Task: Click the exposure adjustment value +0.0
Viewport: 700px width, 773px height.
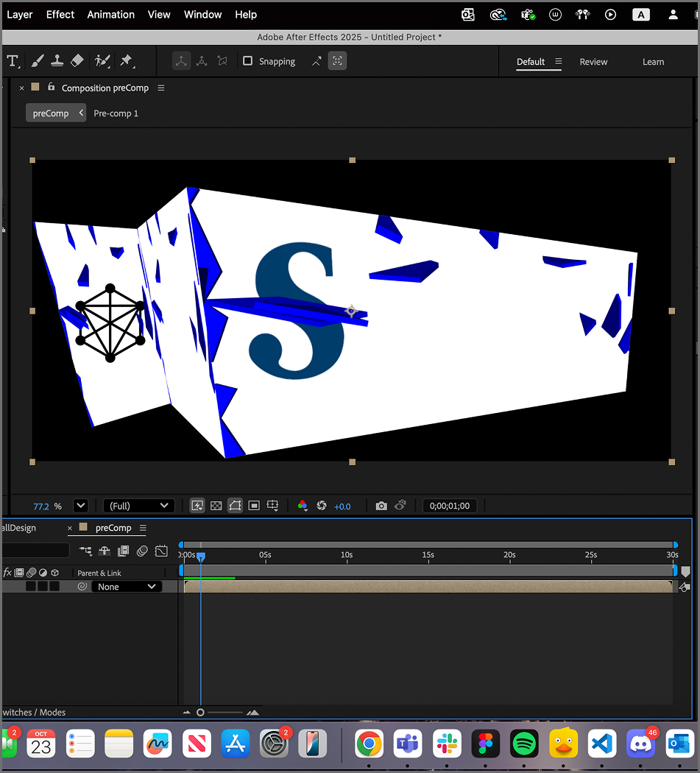Action: (342, 506)
